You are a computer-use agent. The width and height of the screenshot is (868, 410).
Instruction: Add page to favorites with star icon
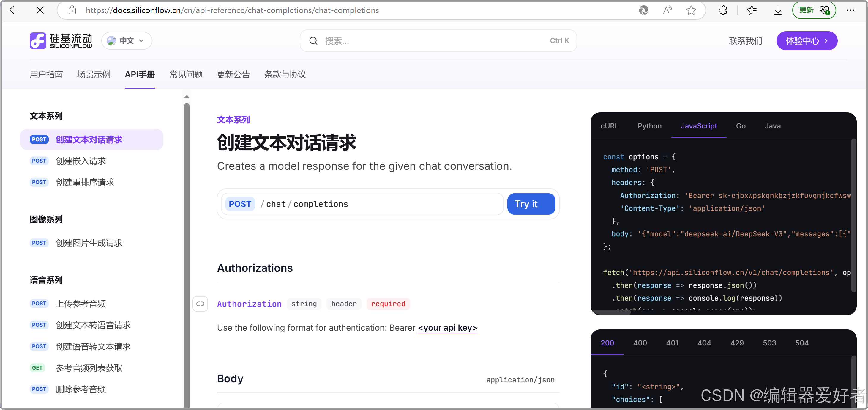click(x=691, y=10)
